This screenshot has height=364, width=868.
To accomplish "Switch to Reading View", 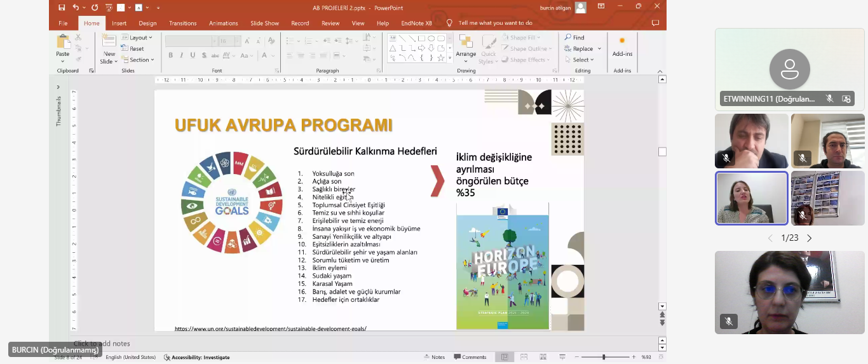I will (x=544, y=357).
